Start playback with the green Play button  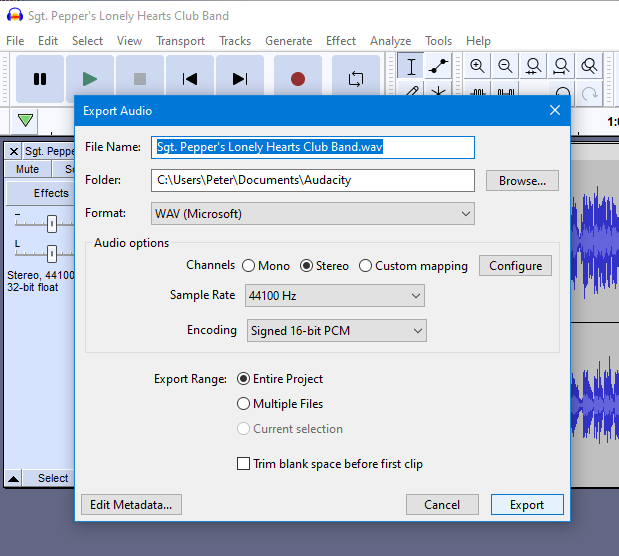click(x=90, y=79)
